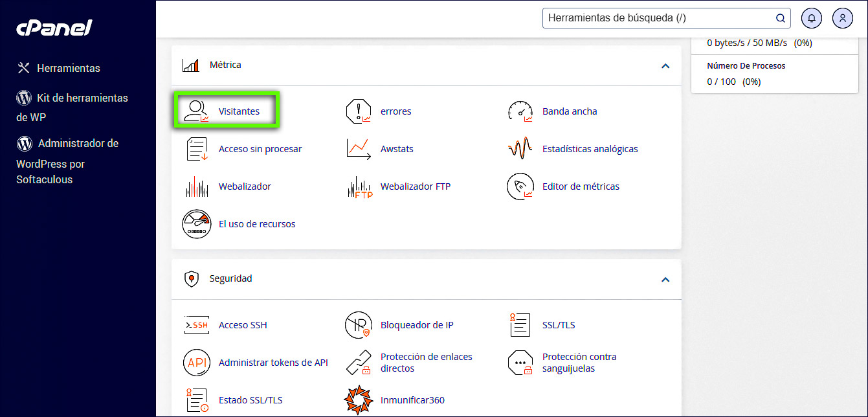Open the user account icon
This screenshot has height=417, width=868.
point(843,18)
